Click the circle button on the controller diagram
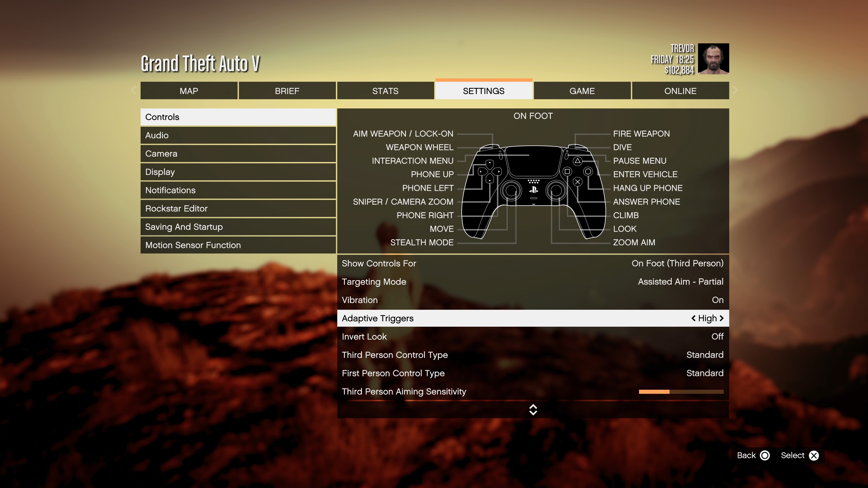Viewport: 868px width, 488px height. pos(588,171)
